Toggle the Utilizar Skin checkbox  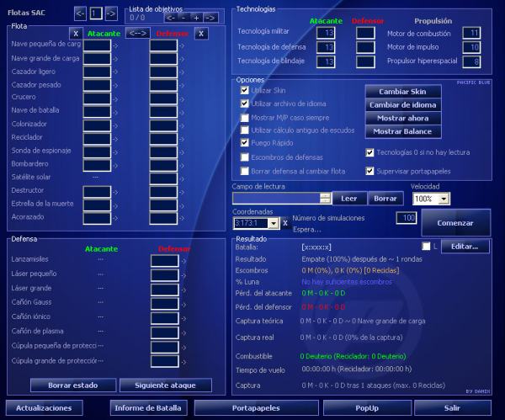point(245,89)
